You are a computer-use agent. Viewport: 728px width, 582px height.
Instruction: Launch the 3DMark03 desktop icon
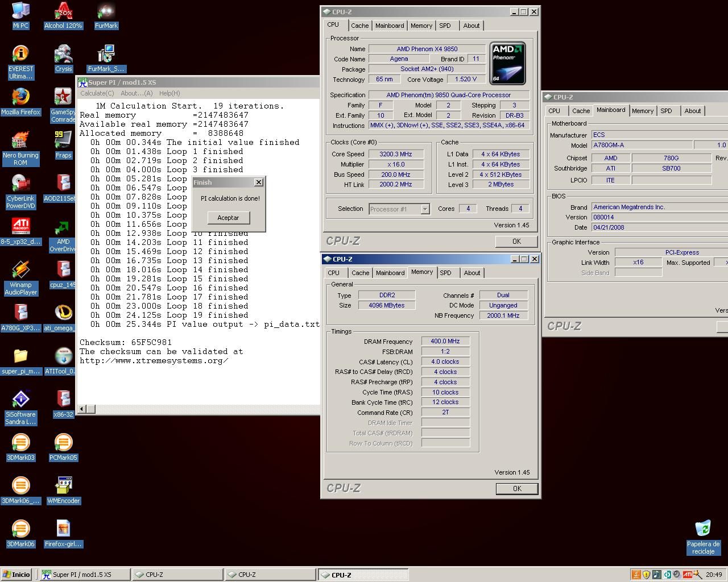point(20,447)
